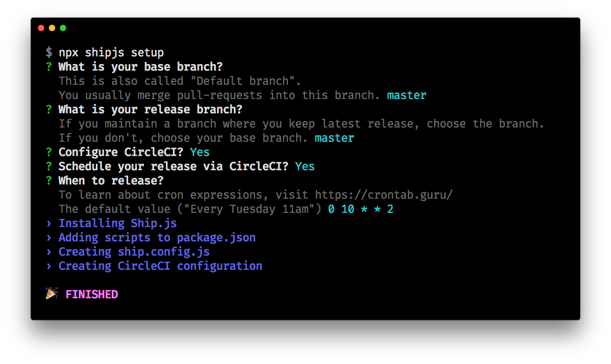Click the green question mark beside 'Configure CircleCI?'

[x=49, y=152]
